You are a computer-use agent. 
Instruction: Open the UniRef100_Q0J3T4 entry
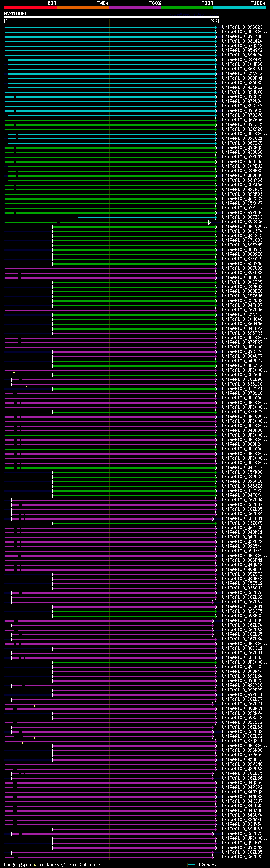point(242,231)
